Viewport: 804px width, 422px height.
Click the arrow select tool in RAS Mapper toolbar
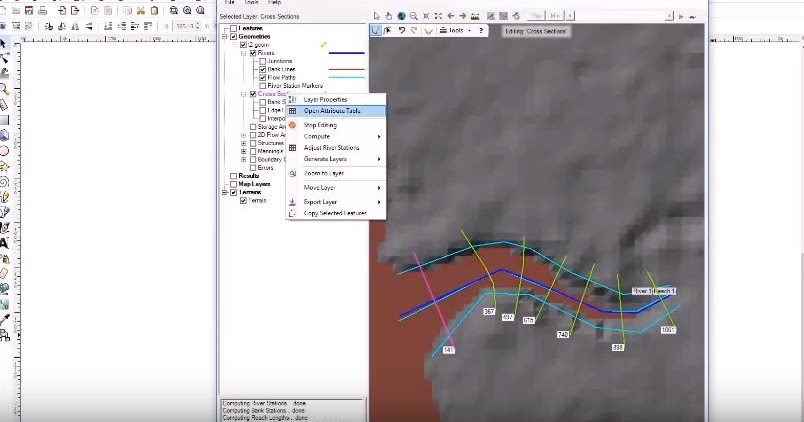[376, 16]
